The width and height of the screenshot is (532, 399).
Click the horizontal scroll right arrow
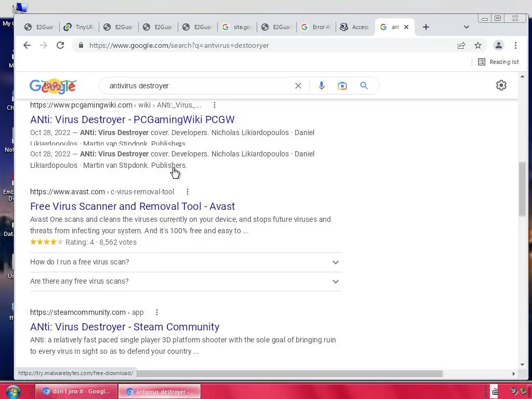tap(514, 374)
